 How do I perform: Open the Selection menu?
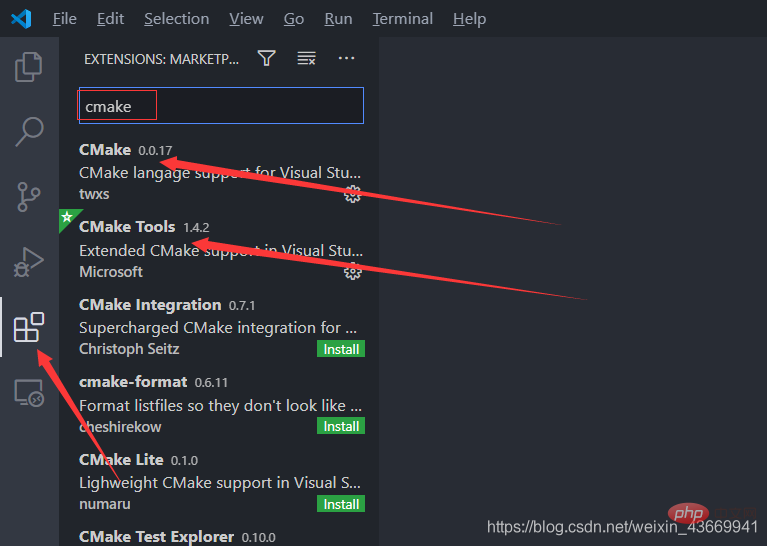tap(177, 19)
